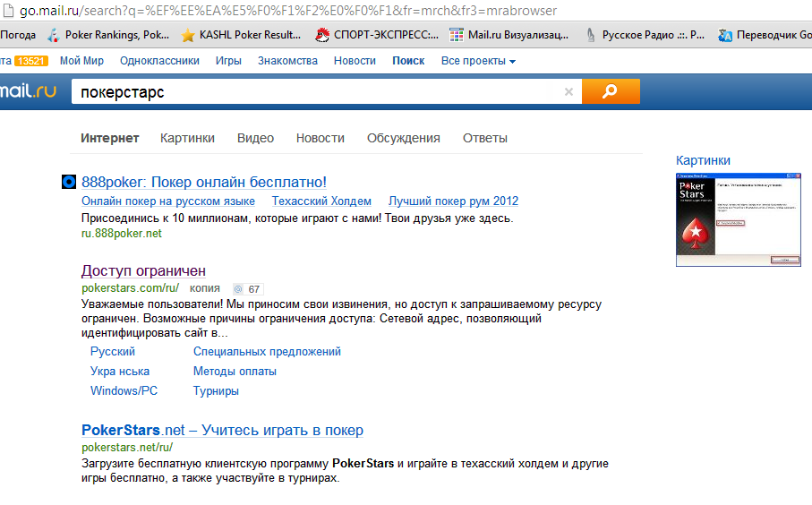812x505 pixels.
Task: Open the KASHL Poker Results star bookmark
Action: [x=188, y=36]
